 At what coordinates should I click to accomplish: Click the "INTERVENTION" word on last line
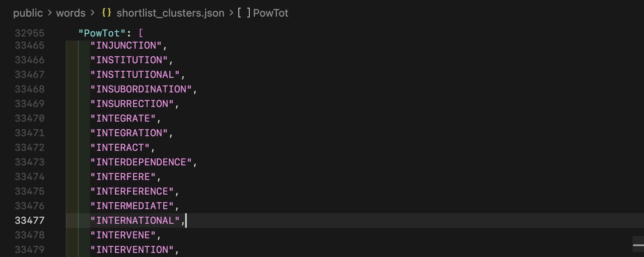tap(132, 250)
